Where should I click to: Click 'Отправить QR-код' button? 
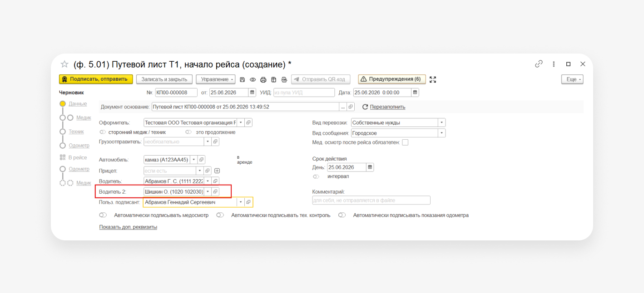(321, 79)
